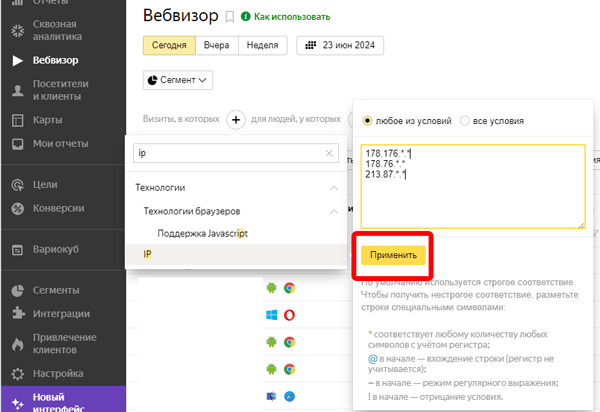The width and height of the screenshot is (600, 412).
Task: Click the green info icon
Action: pos(245,16)
